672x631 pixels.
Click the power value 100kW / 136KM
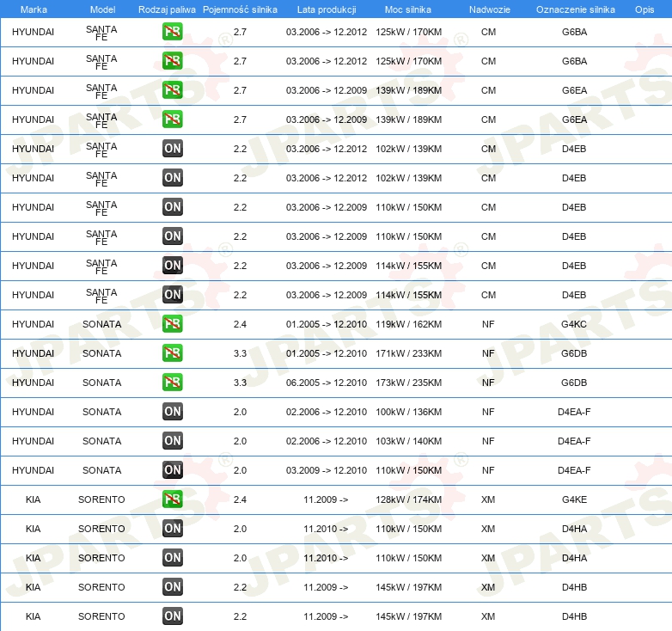[x=408, y=412]
